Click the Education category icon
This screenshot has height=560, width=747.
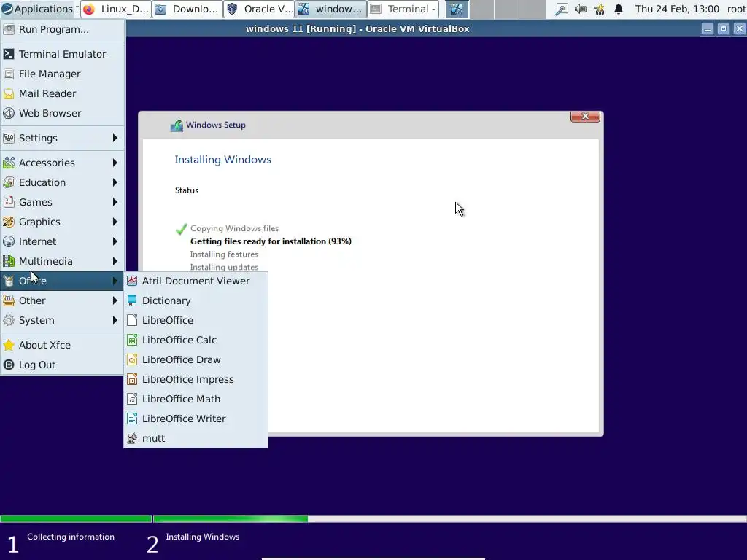click(x=9, y=182)
